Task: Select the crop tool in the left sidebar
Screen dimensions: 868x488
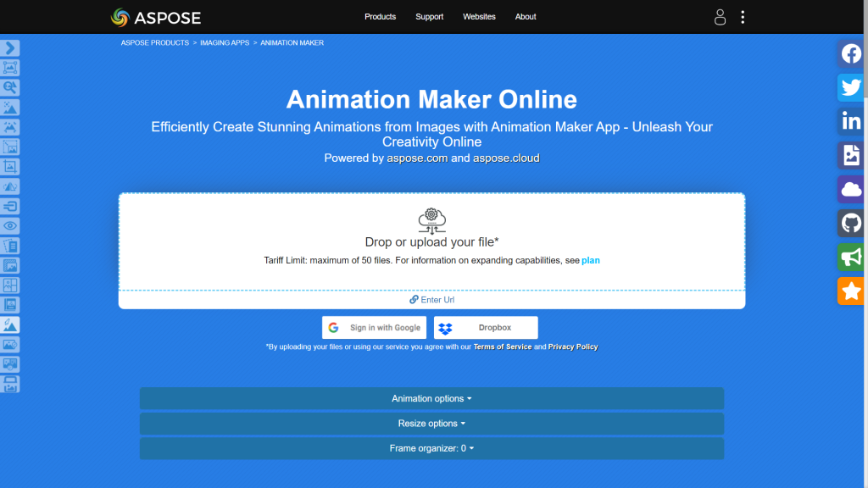Action: click(11, 165)
